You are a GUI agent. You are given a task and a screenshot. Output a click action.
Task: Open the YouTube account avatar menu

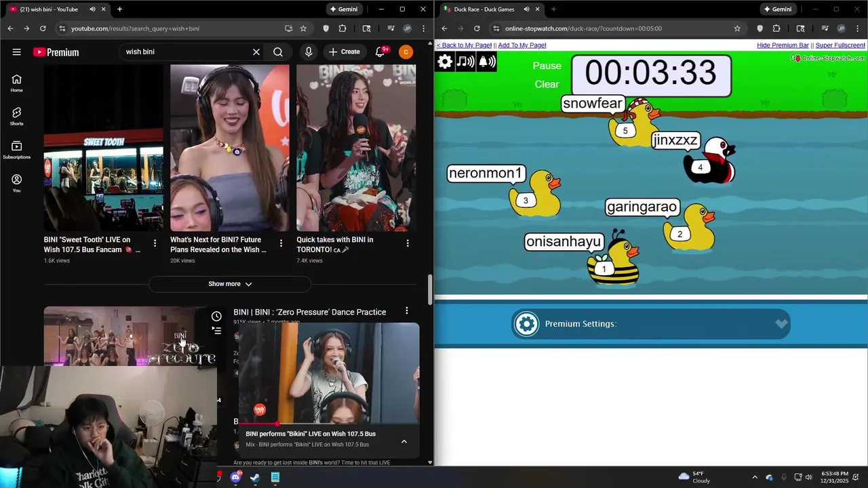[406, 52]
